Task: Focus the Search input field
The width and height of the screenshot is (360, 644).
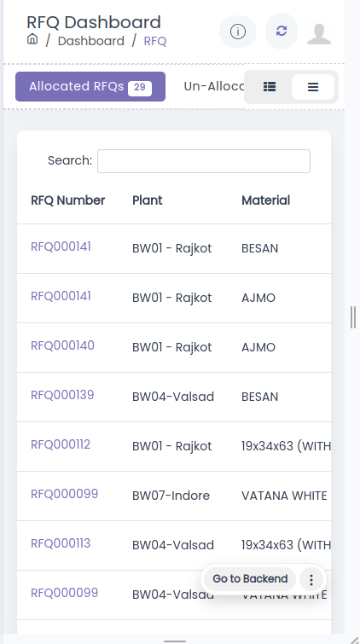Action: click(204, 161)
